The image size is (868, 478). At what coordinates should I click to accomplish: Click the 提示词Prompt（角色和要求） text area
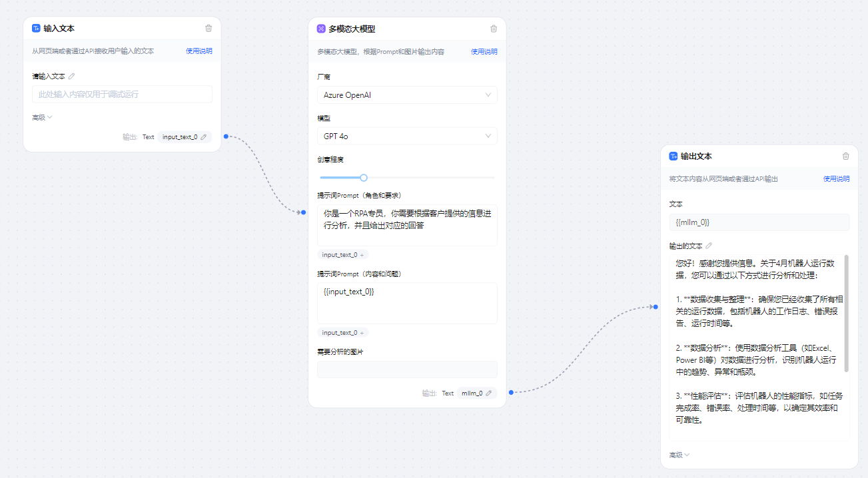(407, 225)
